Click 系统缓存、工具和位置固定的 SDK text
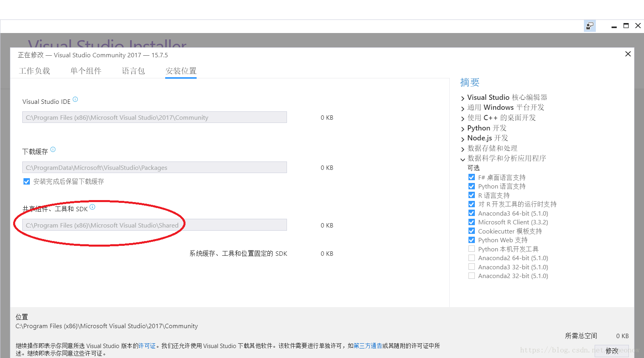The height and width of the screenshot is (358, 644). 238,253
